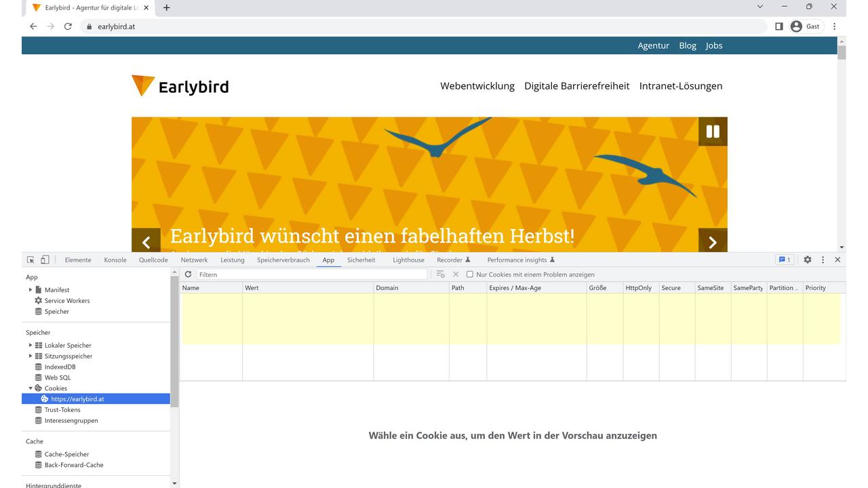
Task: Open the Issues counter showing 1 issue
Action: point(785,260)
